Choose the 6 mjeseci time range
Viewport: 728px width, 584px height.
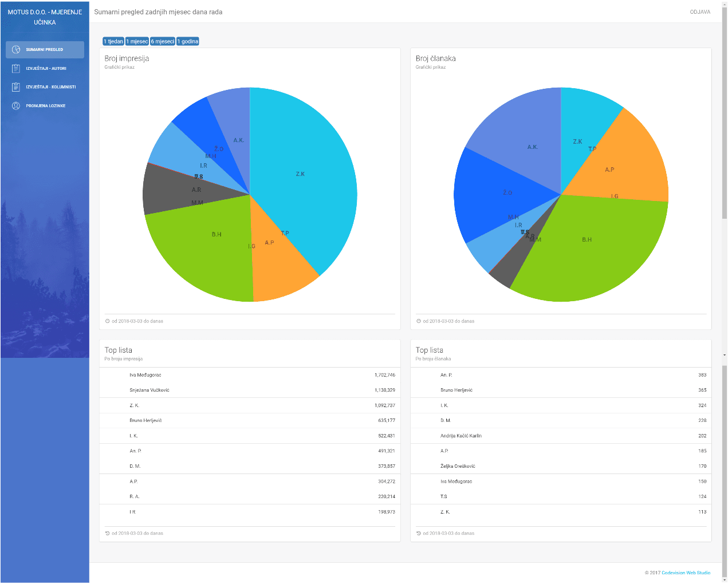pyautogui.click(x=163, y=41)
